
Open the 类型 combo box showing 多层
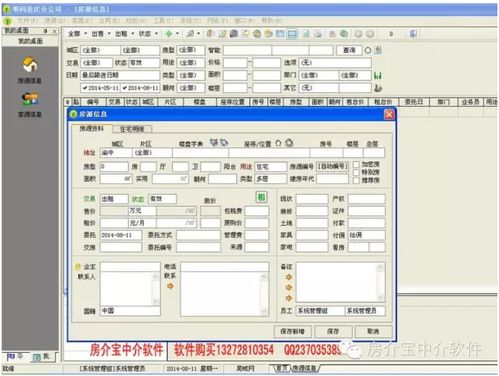(x=271, y=179)
